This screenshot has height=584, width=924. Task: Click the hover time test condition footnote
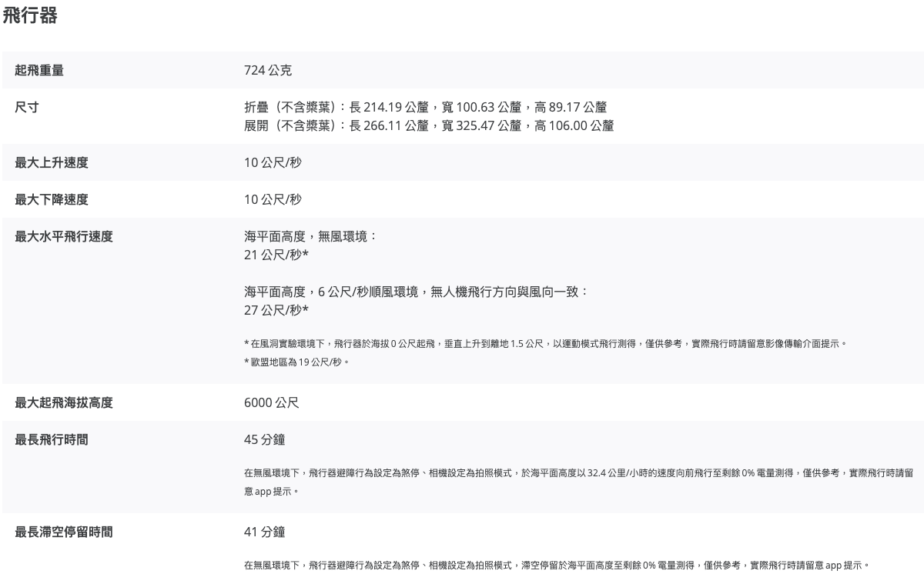[556, 565]
